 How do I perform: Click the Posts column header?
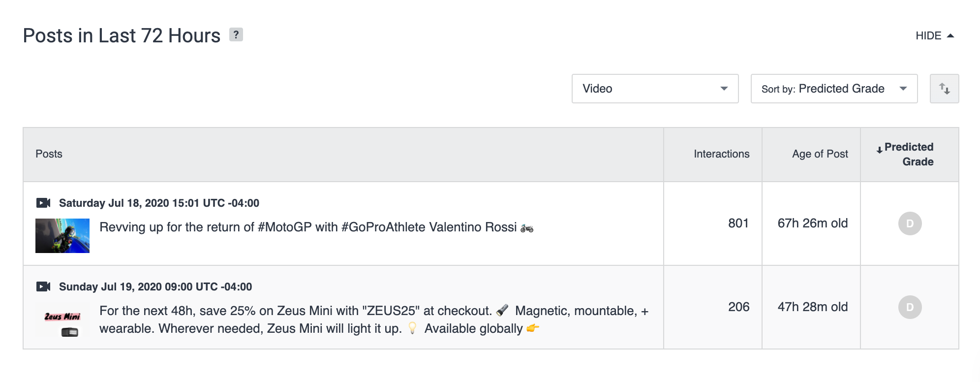point(49,154)
